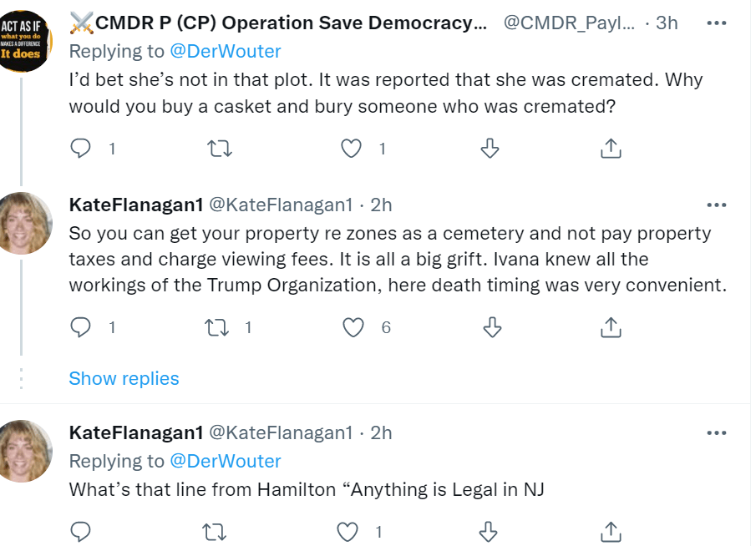
Task: Open more options on Hamilton tweet
Action: pyautogui.click(x=716, y=432)
